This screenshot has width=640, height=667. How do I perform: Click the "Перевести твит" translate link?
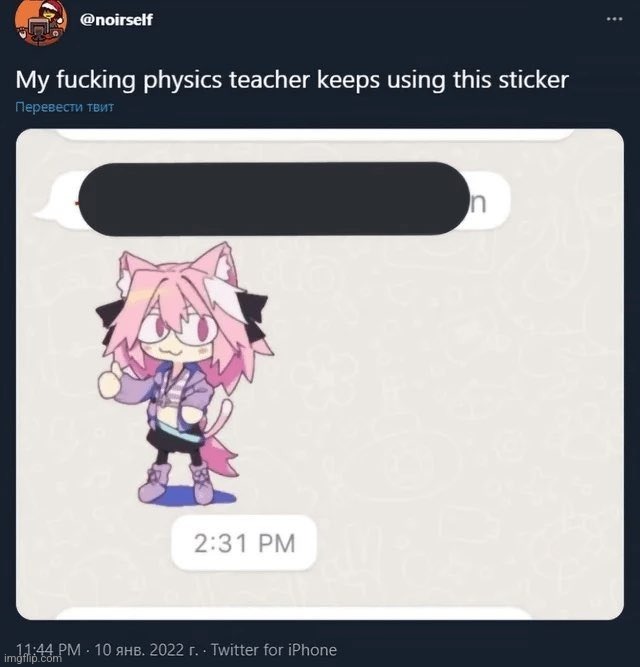65,108
